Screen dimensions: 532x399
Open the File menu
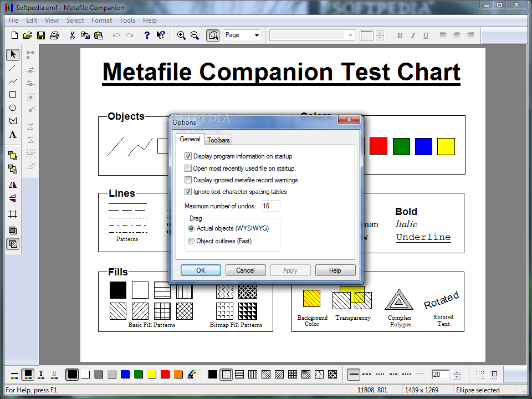tap(13, 21)
